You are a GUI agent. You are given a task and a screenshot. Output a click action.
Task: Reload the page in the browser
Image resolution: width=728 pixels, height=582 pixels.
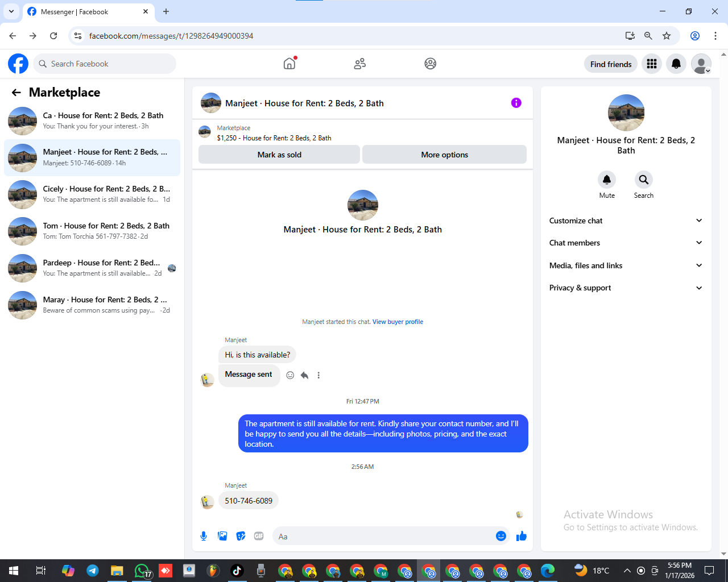(x=53, y=36)
